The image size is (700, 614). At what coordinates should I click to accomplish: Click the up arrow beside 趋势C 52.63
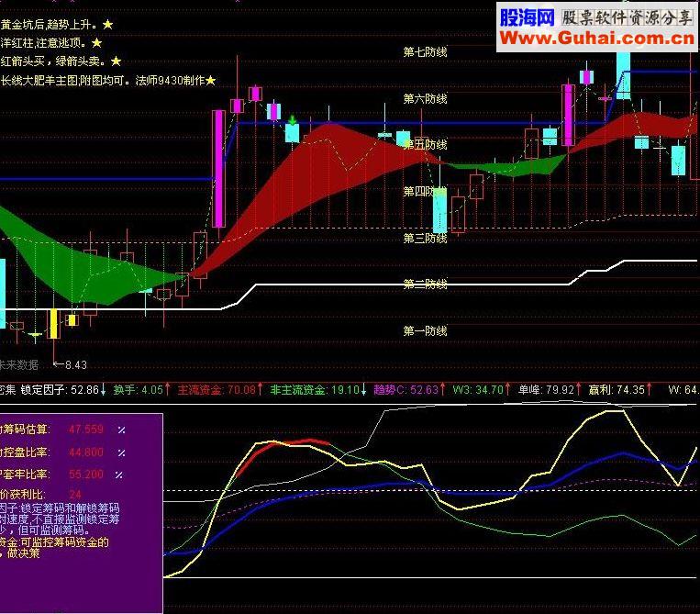(x=442, y=389)
